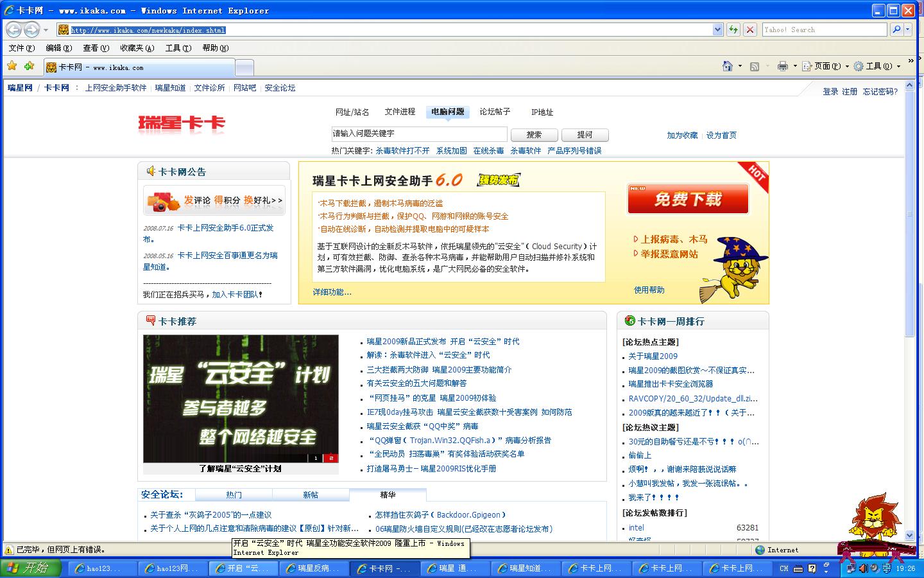Show slide 2 of the banner carousel
This screenshot has height=578, width=924.
(331, 458)
